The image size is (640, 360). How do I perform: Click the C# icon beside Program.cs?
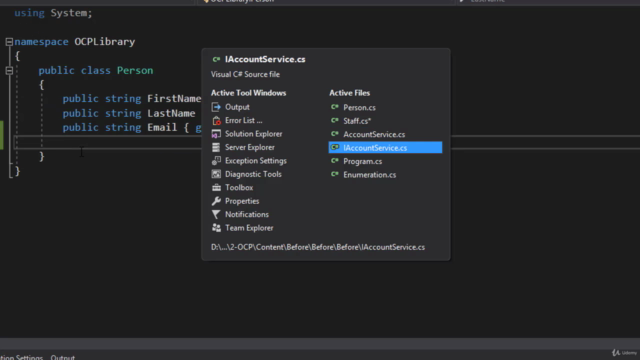335,161
